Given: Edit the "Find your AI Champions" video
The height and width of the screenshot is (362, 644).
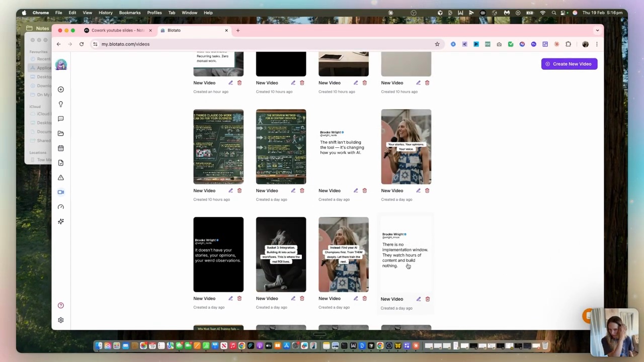Looking at the screenshot, I should point(356,299).
